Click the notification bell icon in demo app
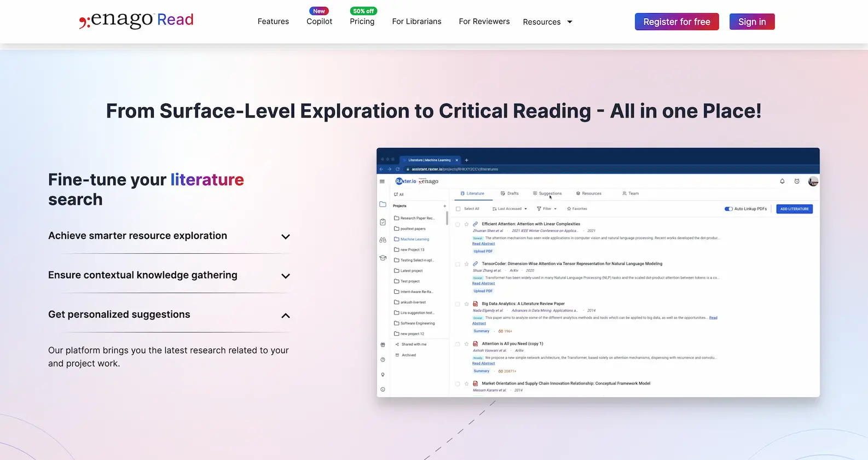The width and height of the screenshot is (868, 460). 782,181
